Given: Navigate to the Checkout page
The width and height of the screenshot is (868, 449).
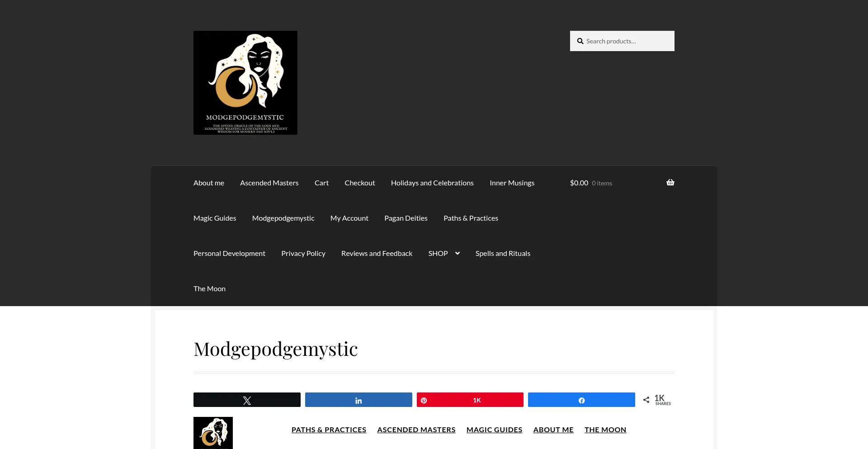Looking at the screenshot, I should [x=359, y=183].
